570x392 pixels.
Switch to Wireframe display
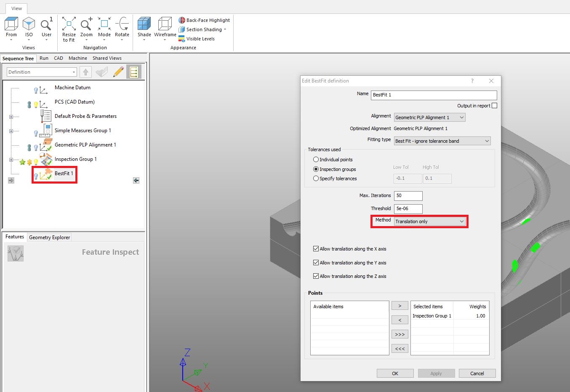click(165, 29)
